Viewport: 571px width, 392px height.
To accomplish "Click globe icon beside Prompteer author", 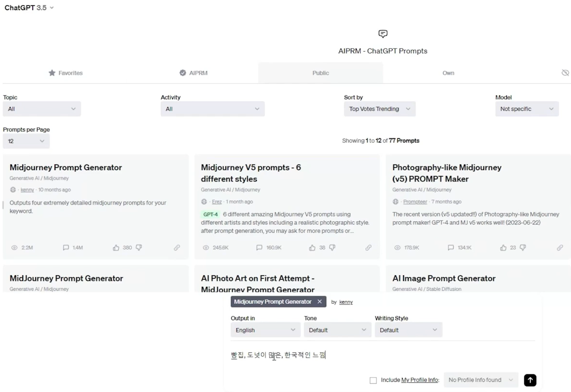I will (x=395, y=202).
